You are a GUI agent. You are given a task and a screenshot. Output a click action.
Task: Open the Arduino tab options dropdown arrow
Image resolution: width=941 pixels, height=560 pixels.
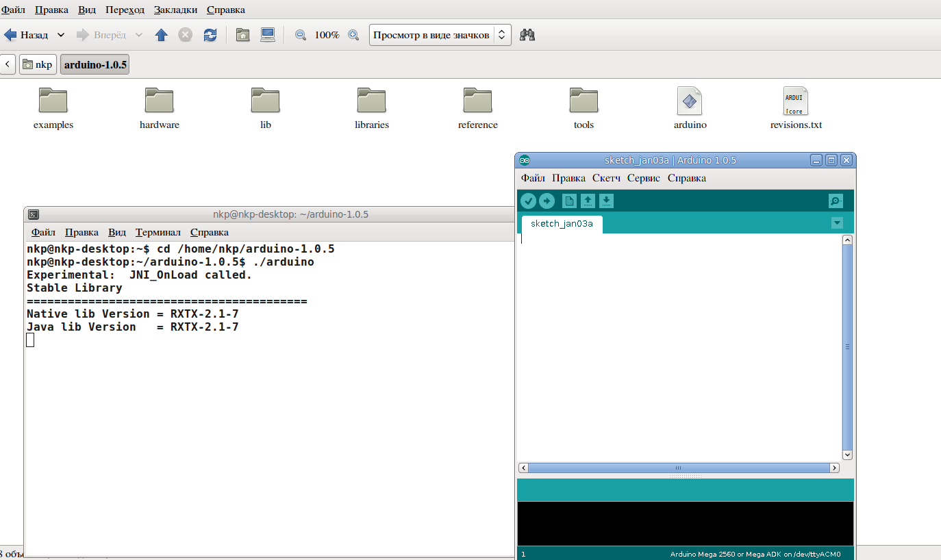click(x=837, y=223)
